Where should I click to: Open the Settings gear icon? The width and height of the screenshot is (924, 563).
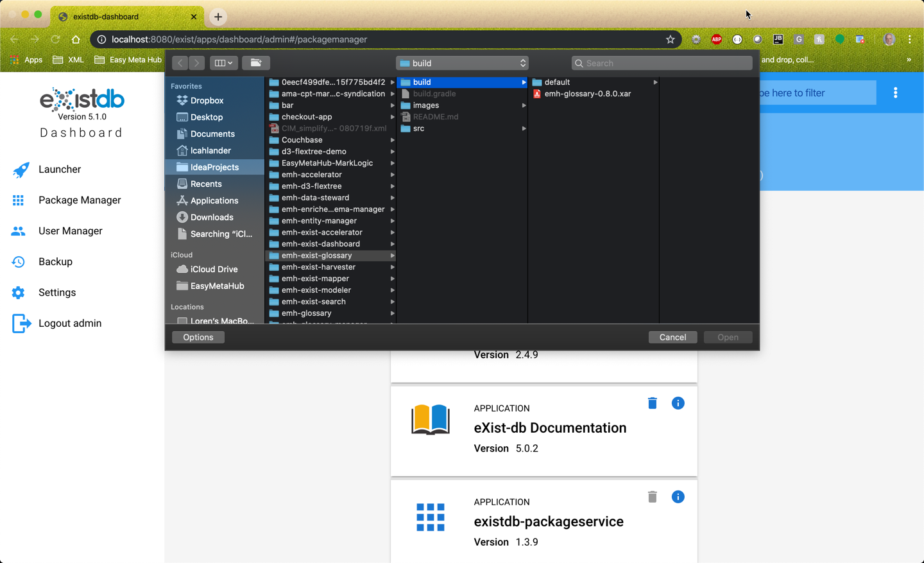click(x=18, y=293)
